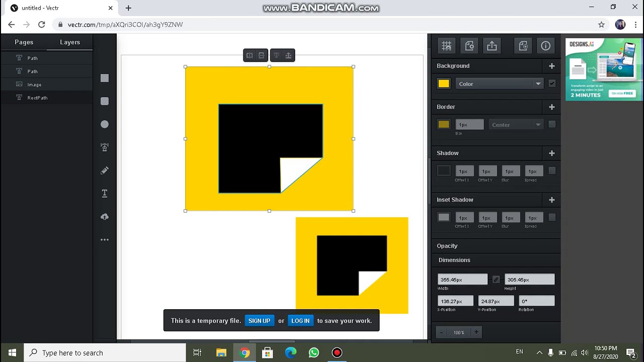644x362 pixels.
Task: Open Microsoft Edge from the taskbar
Action: [291, 352]
